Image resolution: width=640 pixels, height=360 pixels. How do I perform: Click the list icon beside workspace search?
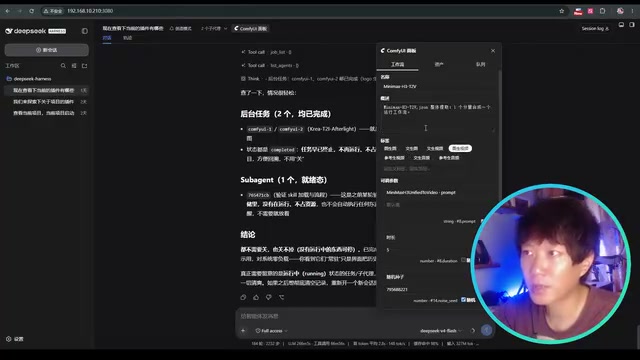[74, 66]
